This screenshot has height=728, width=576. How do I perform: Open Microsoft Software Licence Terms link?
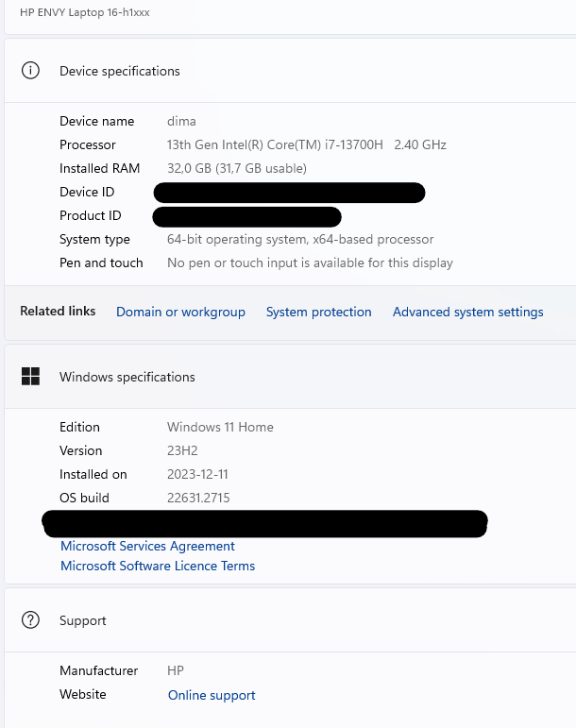click(x=158, y=566)
